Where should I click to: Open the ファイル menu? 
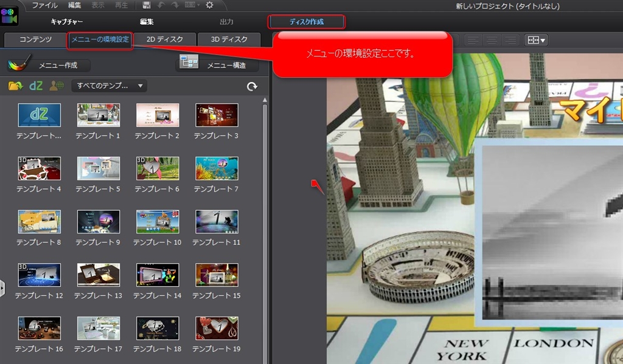click(44, 5)
